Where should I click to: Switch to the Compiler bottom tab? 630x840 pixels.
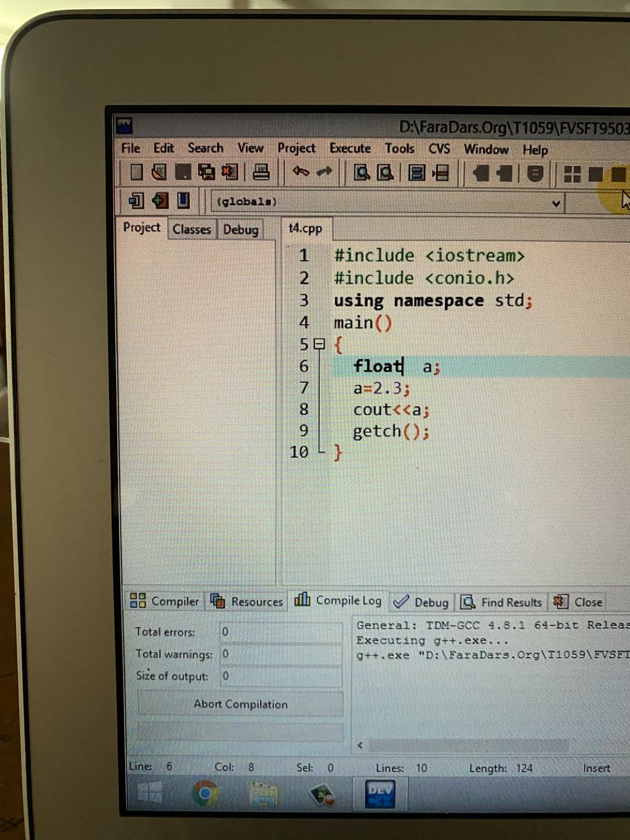[165, 601]
